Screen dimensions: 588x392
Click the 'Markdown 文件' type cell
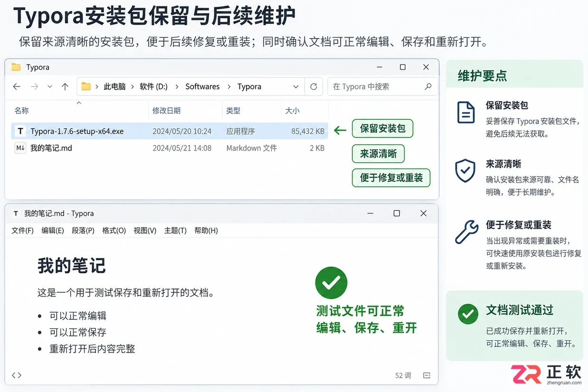251,148
